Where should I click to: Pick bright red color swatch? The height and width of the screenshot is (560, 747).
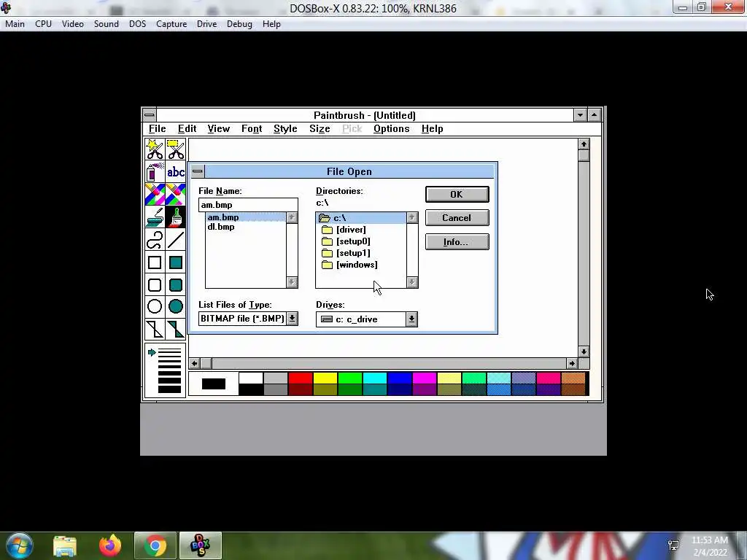[300, 378]
